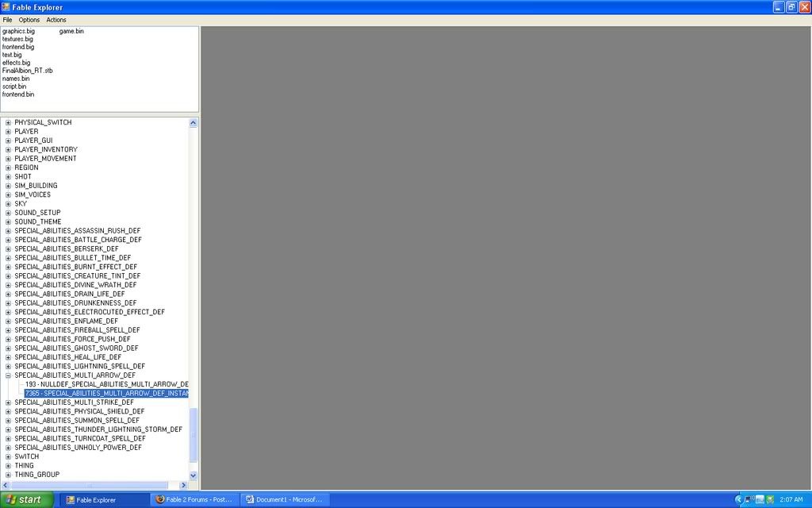Select frontend.bin in the file list
The image size is (812, 508).
pos(18,94)
